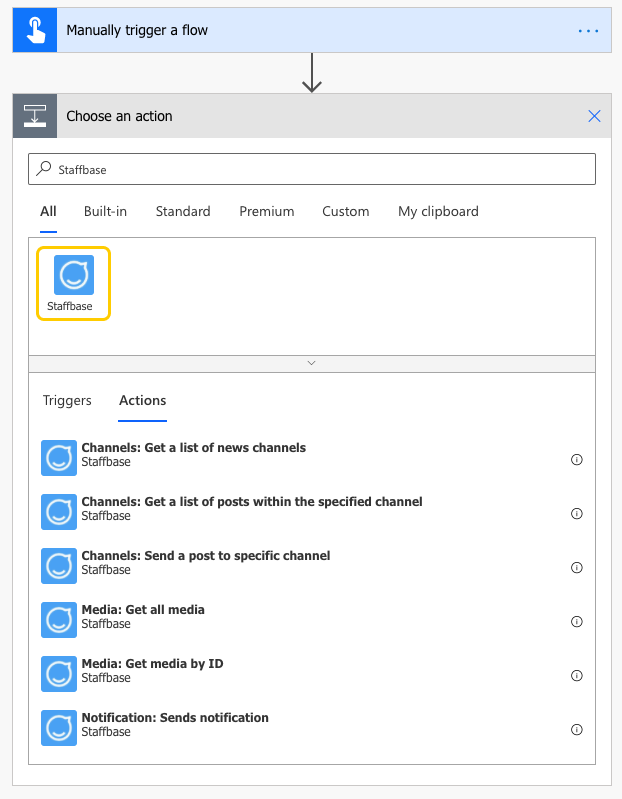Switch to the Standard tab

183,211
